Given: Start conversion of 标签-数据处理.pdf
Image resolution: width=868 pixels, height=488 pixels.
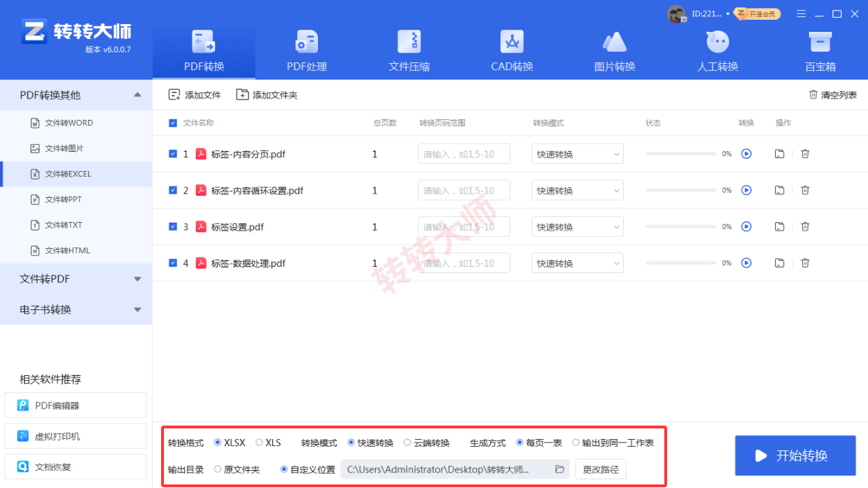Looking at the screenshot, I should pos(746,262).
